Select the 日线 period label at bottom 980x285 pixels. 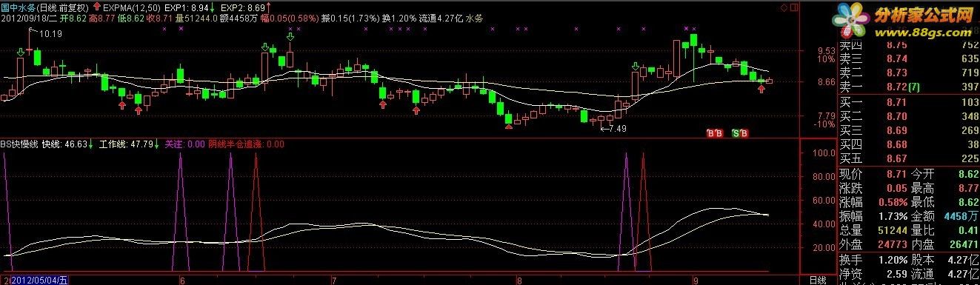click(x=818, y=281)
